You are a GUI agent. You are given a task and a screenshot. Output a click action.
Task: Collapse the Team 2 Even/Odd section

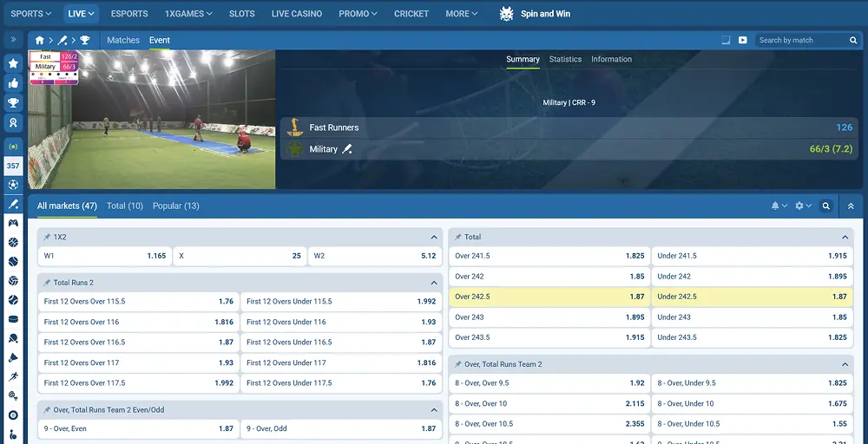434,410
